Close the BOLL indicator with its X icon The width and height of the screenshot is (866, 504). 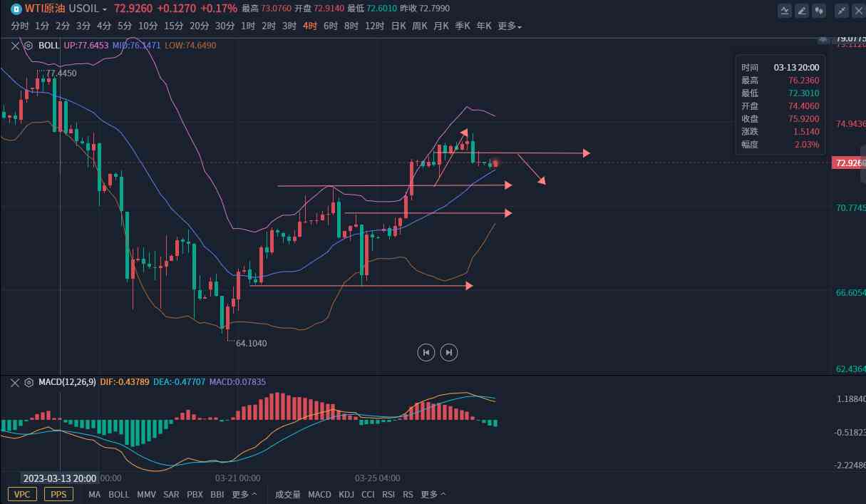[x=16, y=45]
